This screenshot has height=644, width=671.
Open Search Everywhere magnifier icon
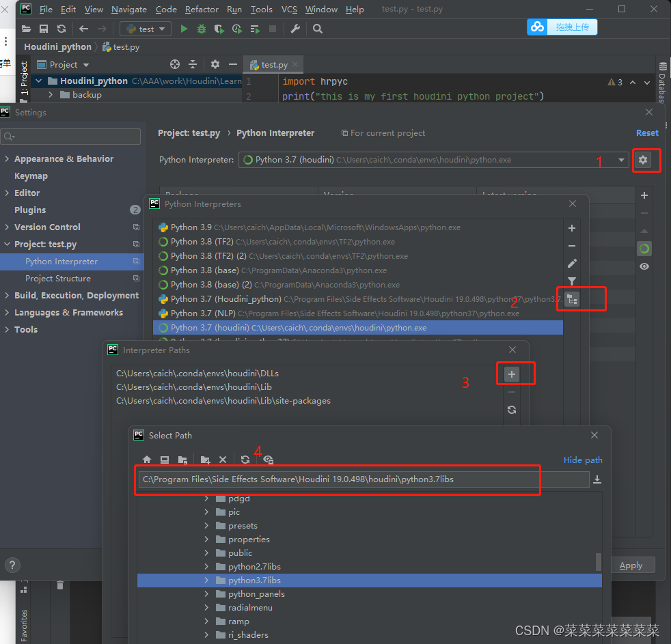pyautogui.click(x=318, y=29)
